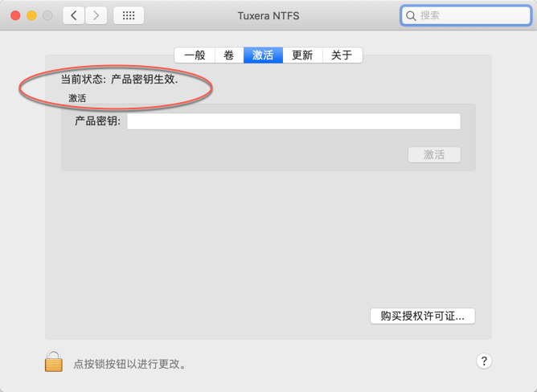Minimize the window with the yellow button
Viewport: 537px width, 392px height.
[31, 15]
